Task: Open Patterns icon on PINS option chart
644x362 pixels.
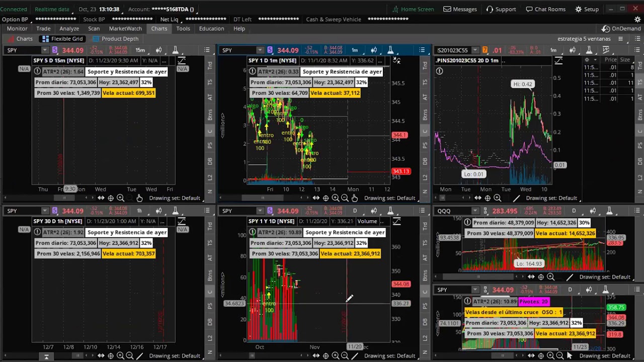Action: click(x=606, y=50)
